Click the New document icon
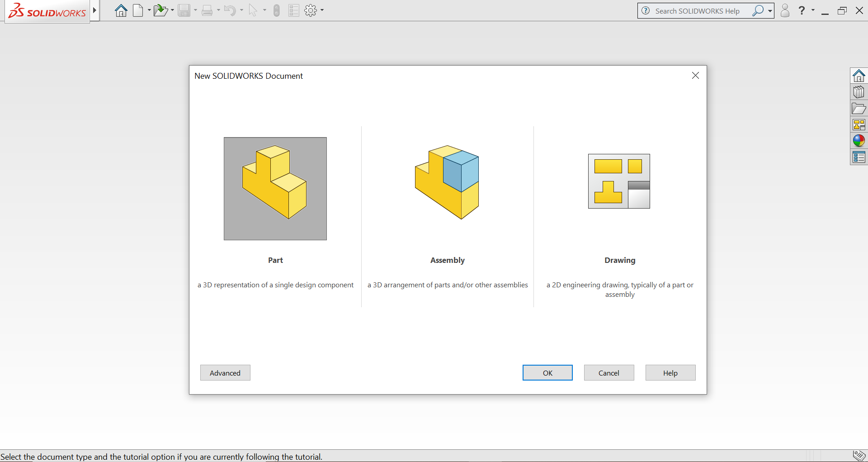This screenshot has width=868, height=462. tap(139, 10)
